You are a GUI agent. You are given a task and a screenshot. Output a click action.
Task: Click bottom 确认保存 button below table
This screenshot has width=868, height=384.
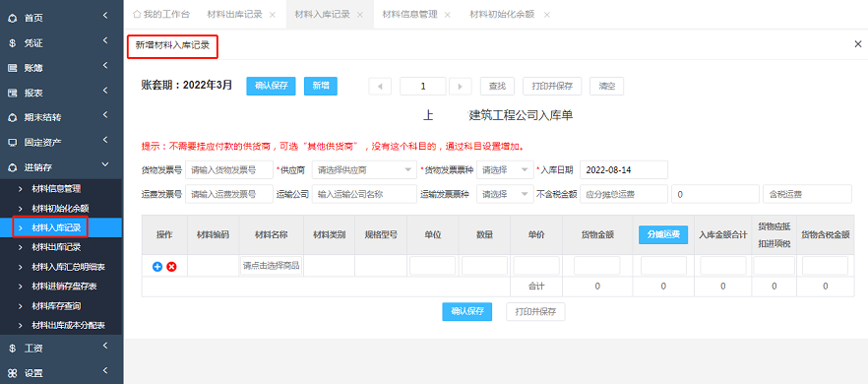click(x=467, y=311)
